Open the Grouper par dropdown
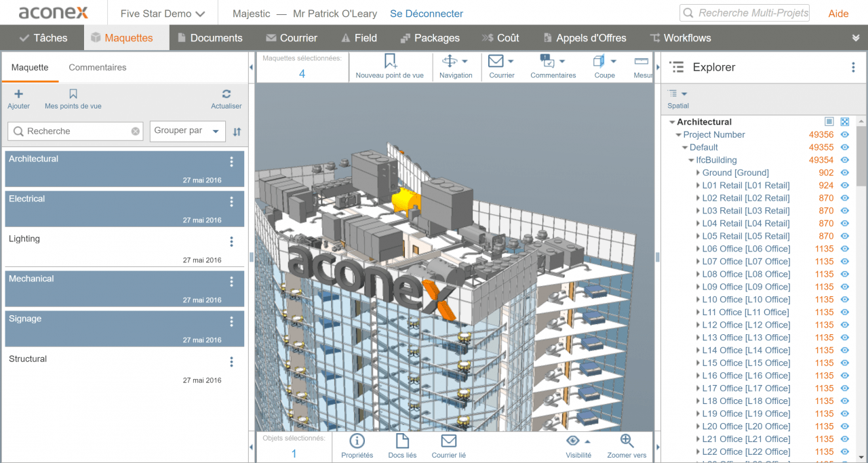The height and width of the screenshot is (463, 868). tap(188, 131)
